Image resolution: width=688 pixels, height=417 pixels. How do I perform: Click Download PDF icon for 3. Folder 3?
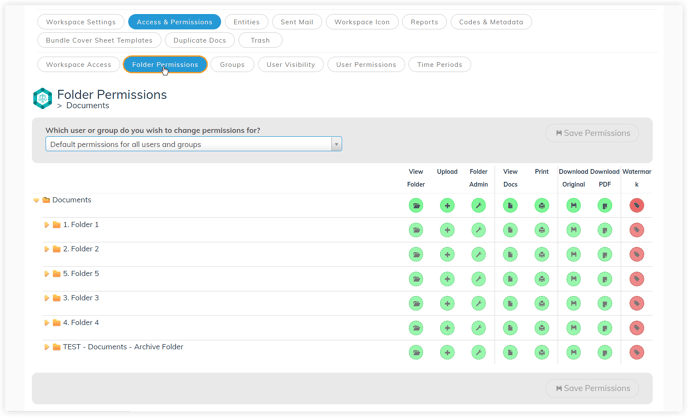[605, 303]
